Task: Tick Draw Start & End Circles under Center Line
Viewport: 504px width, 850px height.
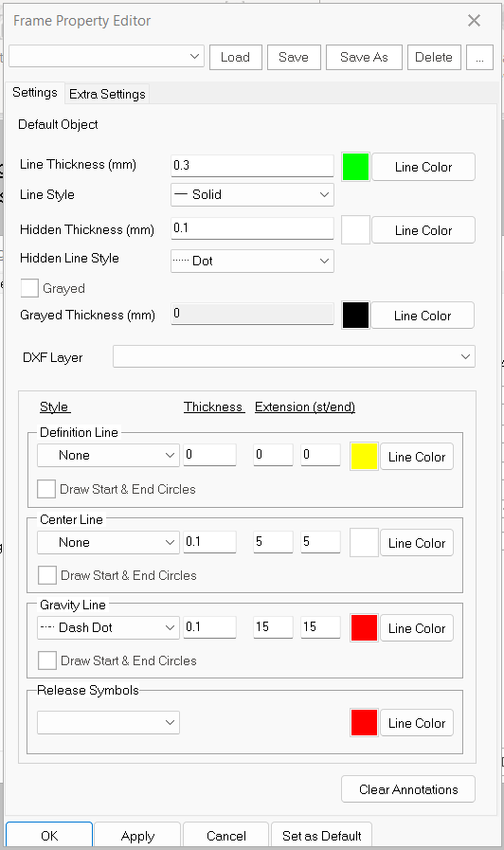Action: 47,575
